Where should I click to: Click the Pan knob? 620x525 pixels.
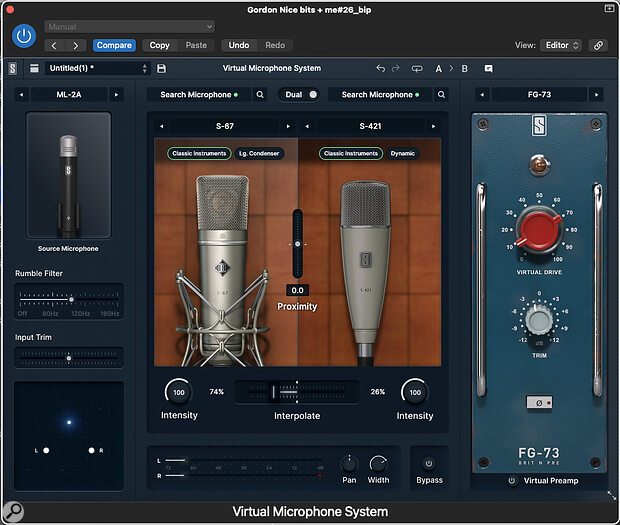[349, 464]
